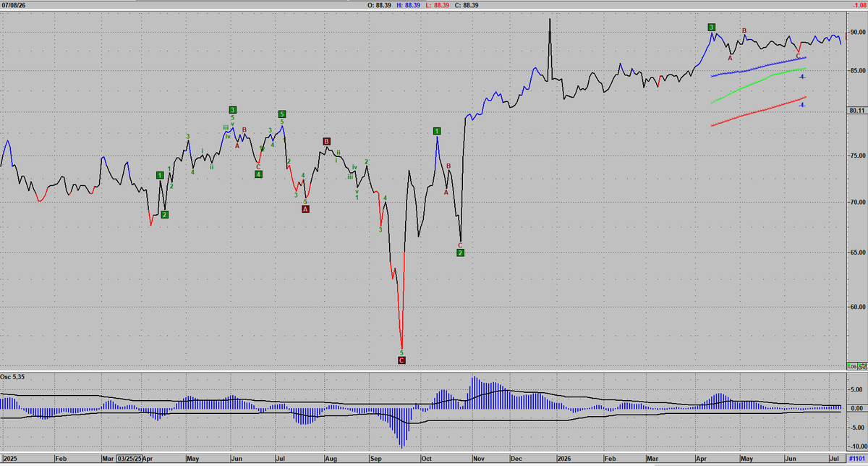Select red box B at August 2025 high
This screenshot has height=466, width=868.
coord(327,142)
